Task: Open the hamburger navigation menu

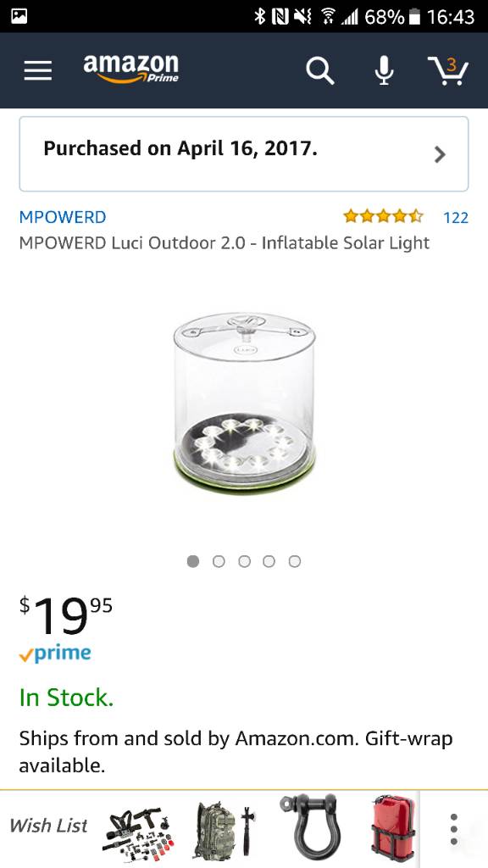Action: (37, 70)
